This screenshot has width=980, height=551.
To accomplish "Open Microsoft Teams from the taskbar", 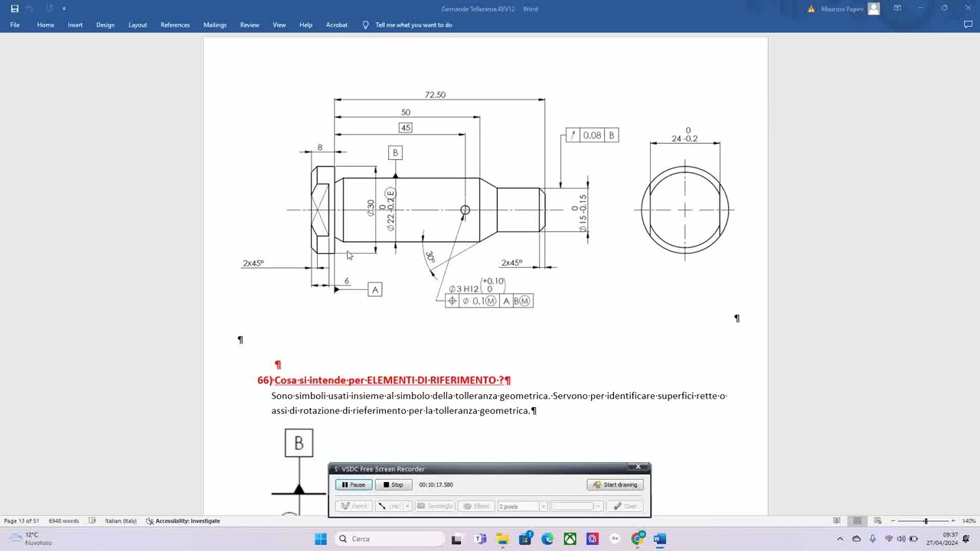I will (480, 539).
